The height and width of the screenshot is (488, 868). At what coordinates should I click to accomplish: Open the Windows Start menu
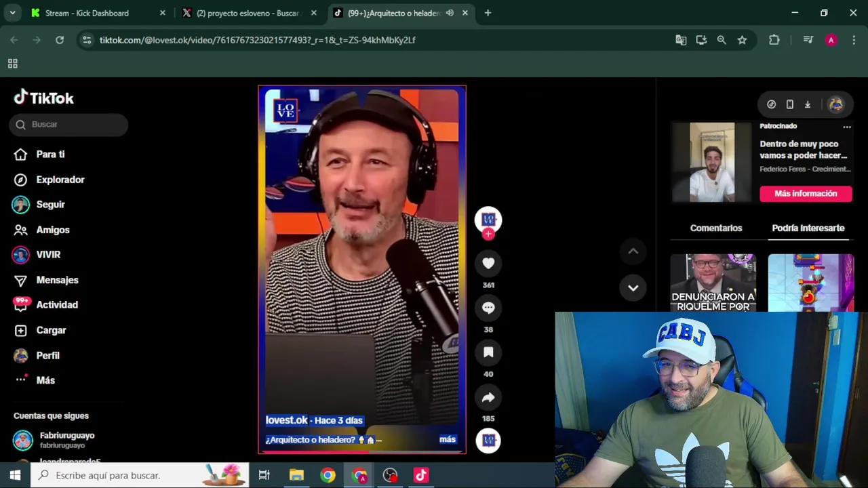15,475
